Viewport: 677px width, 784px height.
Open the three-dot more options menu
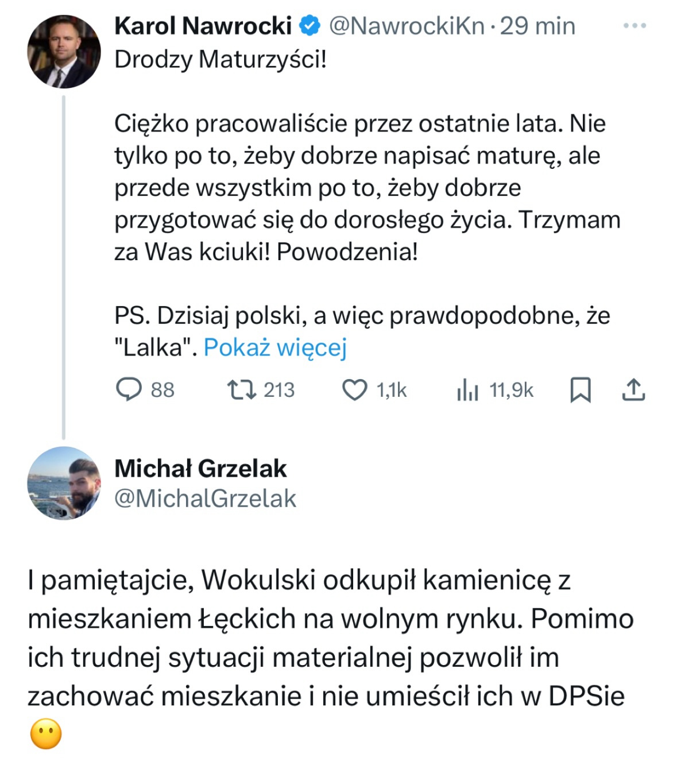click(x=635, y=26)
